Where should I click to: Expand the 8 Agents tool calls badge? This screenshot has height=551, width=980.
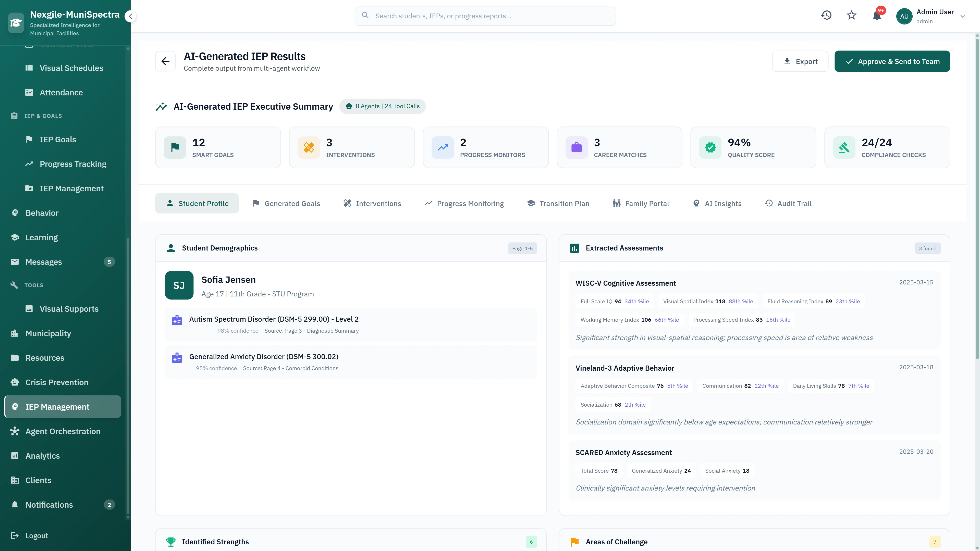pos(383,106)
